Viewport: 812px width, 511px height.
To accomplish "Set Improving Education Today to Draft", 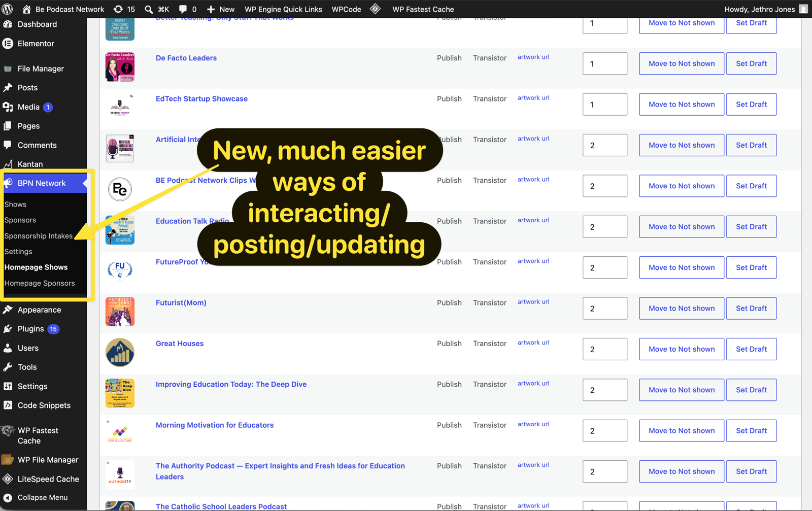I will [751, 390].
